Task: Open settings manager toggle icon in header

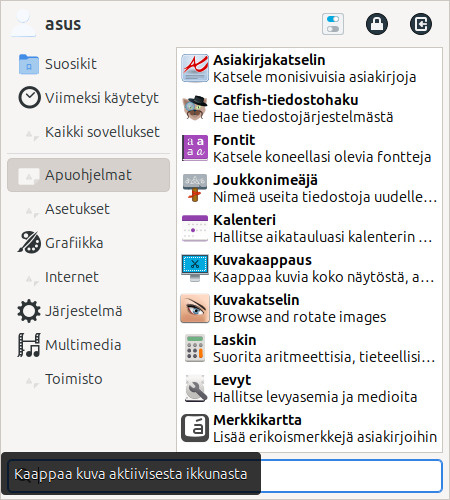Action: click(x=333, y=24)
